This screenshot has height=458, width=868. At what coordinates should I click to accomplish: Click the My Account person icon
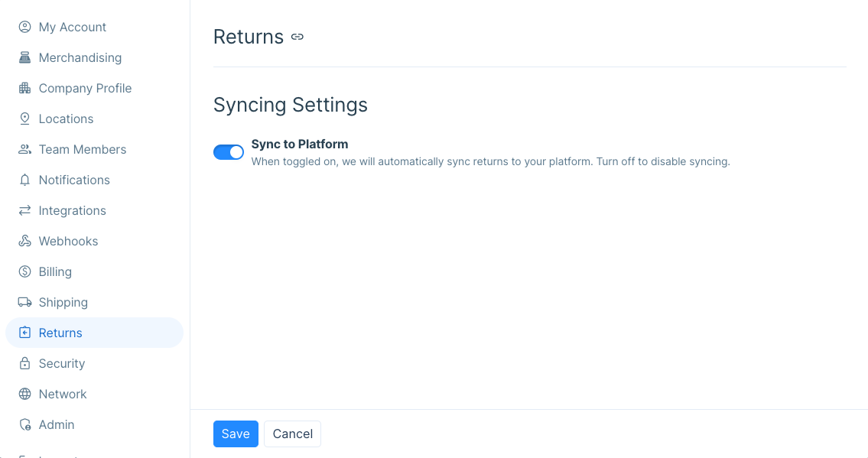(24, 27)
